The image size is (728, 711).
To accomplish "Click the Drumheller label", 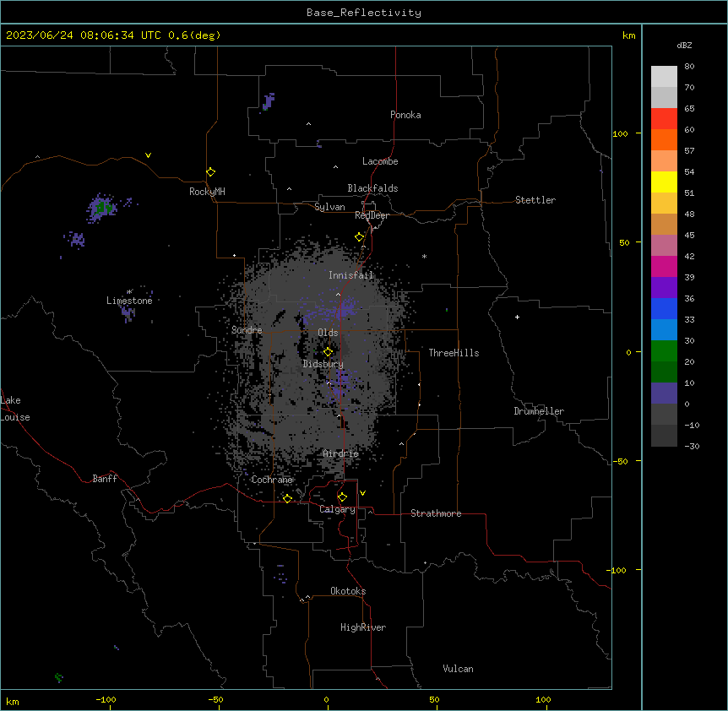I will (x=539, y=411).
